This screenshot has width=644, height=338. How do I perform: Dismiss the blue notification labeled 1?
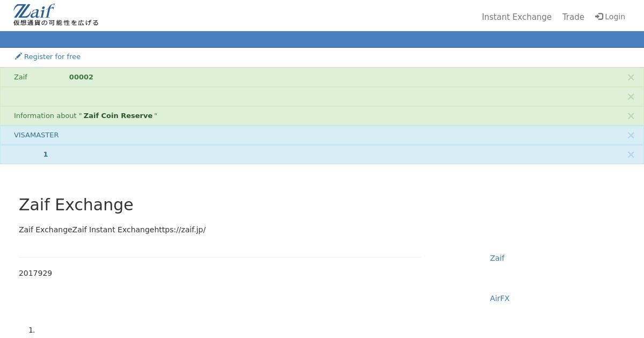[631, 155]
